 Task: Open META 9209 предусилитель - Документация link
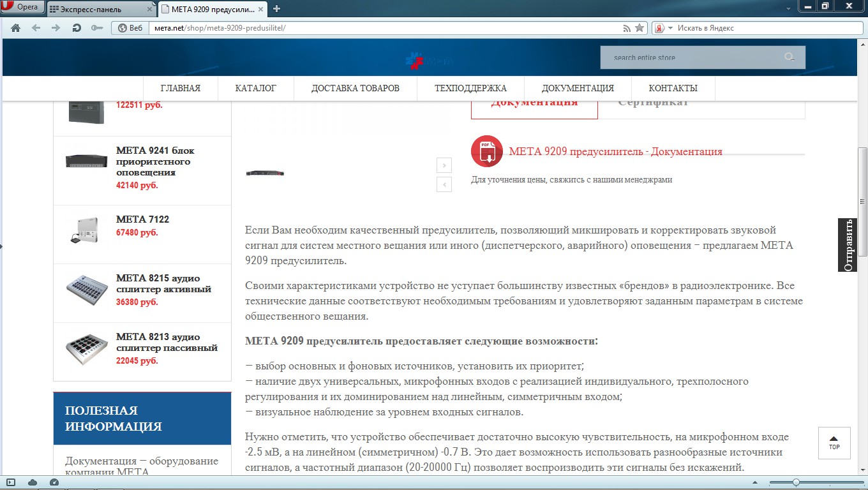coord(616,152)
